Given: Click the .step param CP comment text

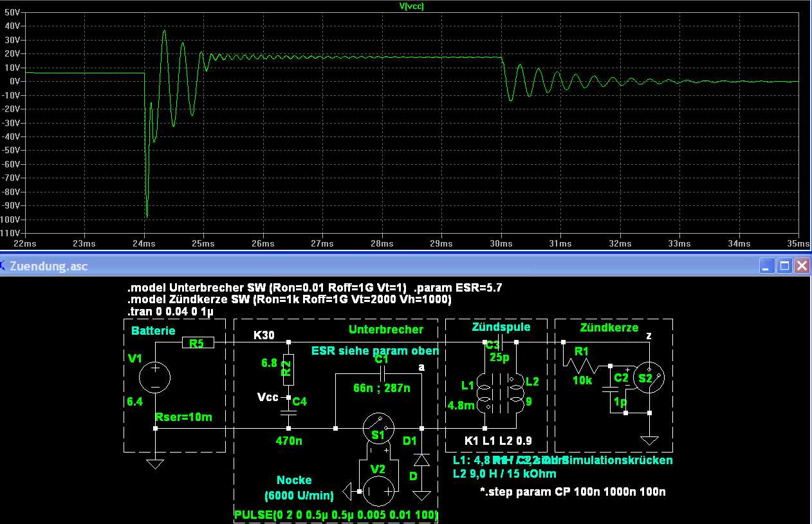Looking at the screenshot, I should click(x=573, y=492).
